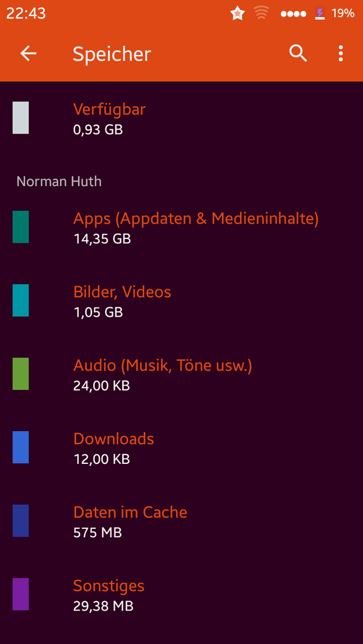Open the Downloads storage entry

pyautogui.click(x=181, y=447)
